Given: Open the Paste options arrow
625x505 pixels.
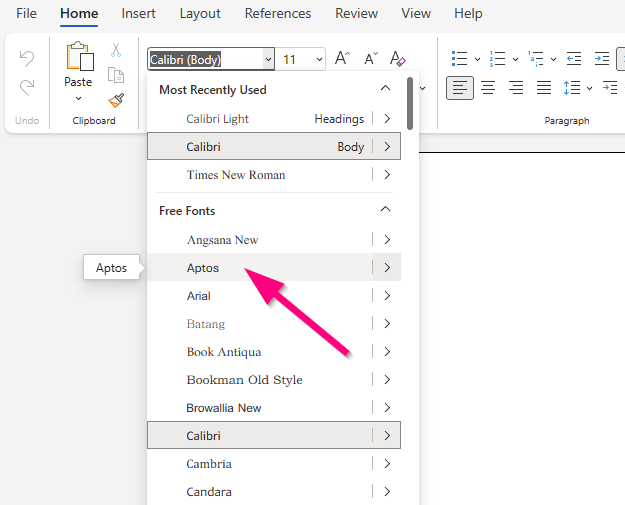Looking at the screenshot, I should click(x=78, y=98).
